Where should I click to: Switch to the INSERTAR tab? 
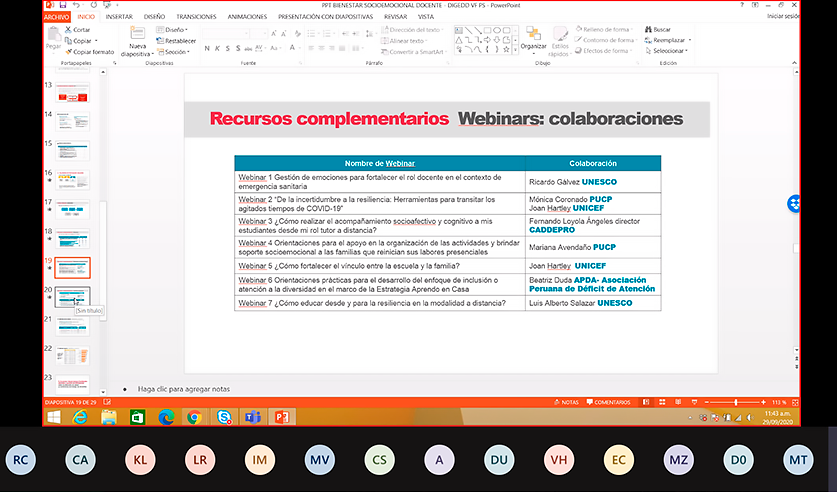[119, 17]
